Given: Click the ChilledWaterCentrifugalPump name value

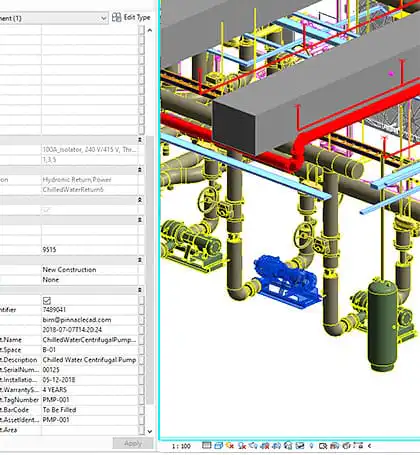Looking at the screenshot, I should (x=89, y=340).
